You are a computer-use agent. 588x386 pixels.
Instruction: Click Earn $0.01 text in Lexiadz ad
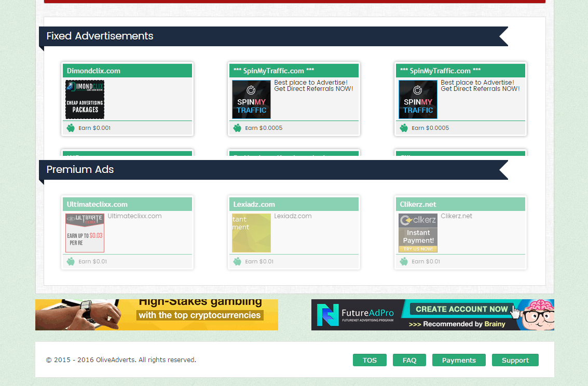pos(259,262)
